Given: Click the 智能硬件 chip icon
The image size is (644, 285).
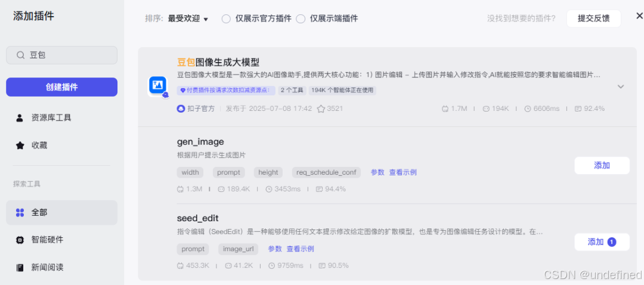Looking at the screenshot, I should 20,240.
